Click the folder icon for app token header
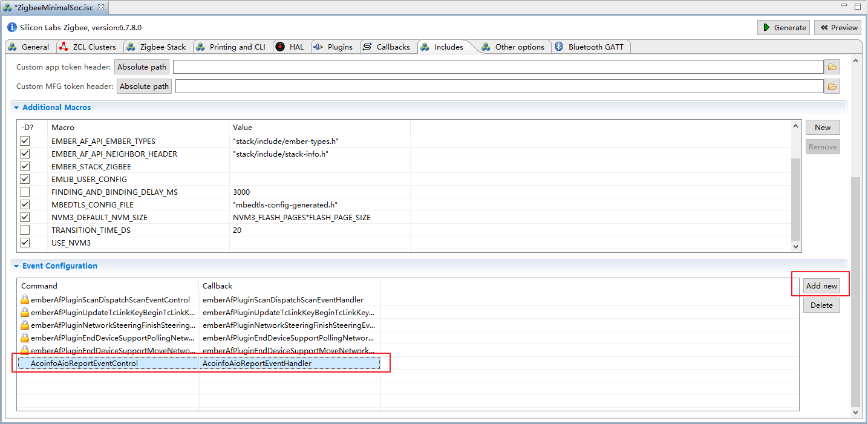Screen dimensions: 868x424 pyautogui.click(x=832, y=67)
